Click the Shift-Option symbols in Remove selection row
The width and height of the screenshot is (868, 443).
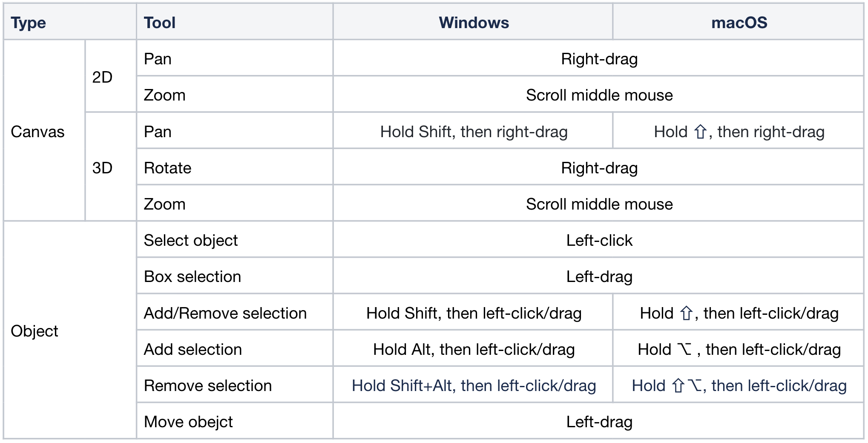click(x=687, y=385)
